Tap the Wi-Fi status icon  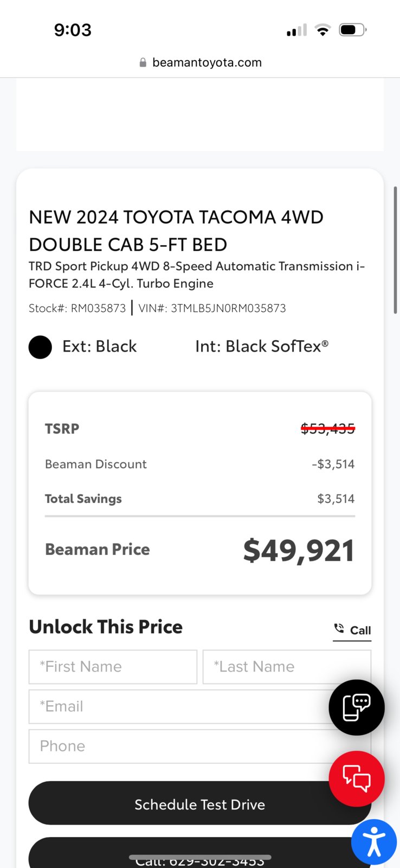coord(323,30)
